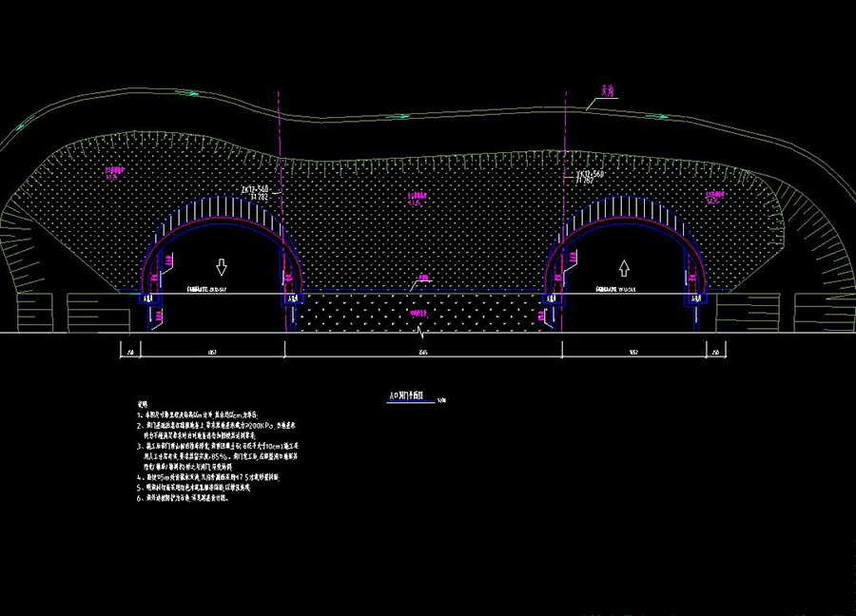Select the magenta label in the upper-left hatch
The height and width of the screenshot is (616, 856).
pyautogui.click(x=112, y=173)
